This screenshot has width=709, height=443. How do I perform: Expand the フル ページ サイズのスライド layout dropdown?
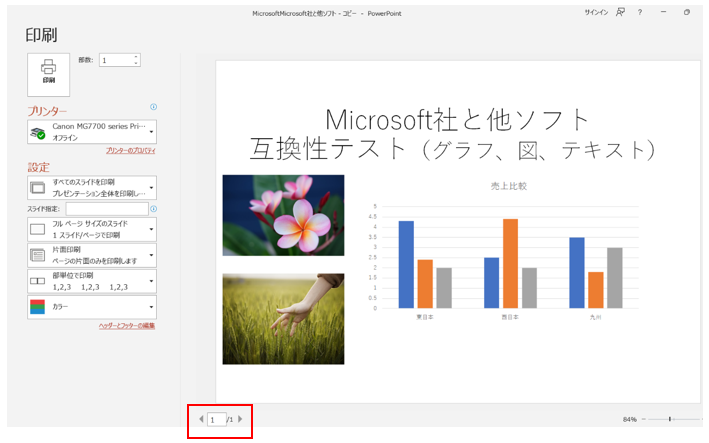[x=91, y=229]
